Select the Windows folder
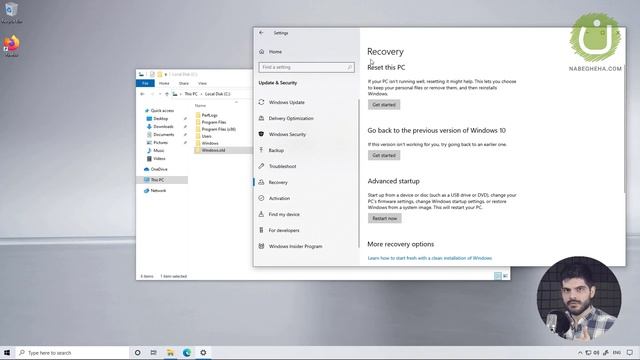Viewport: 640px width, 360px height. (210, 143)
